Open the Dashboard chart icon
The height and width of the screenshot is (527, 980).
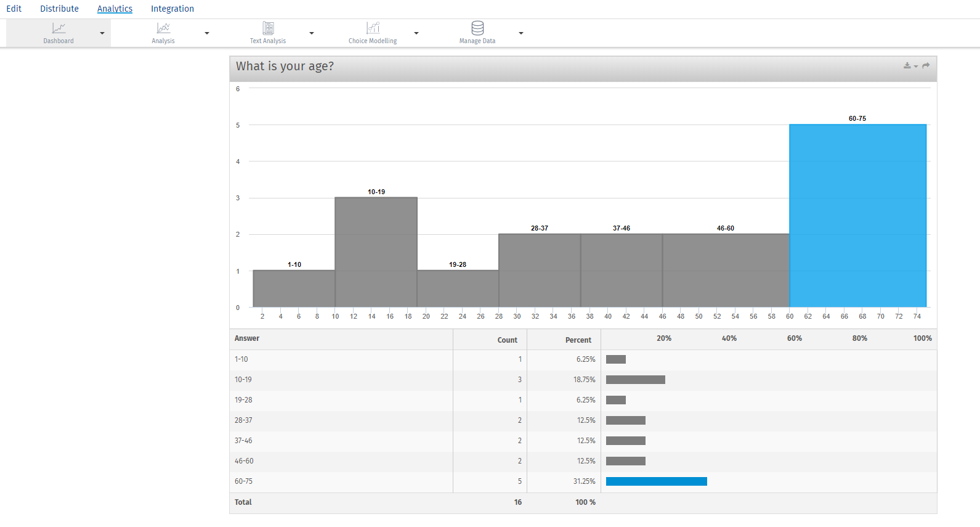[59, 28]
